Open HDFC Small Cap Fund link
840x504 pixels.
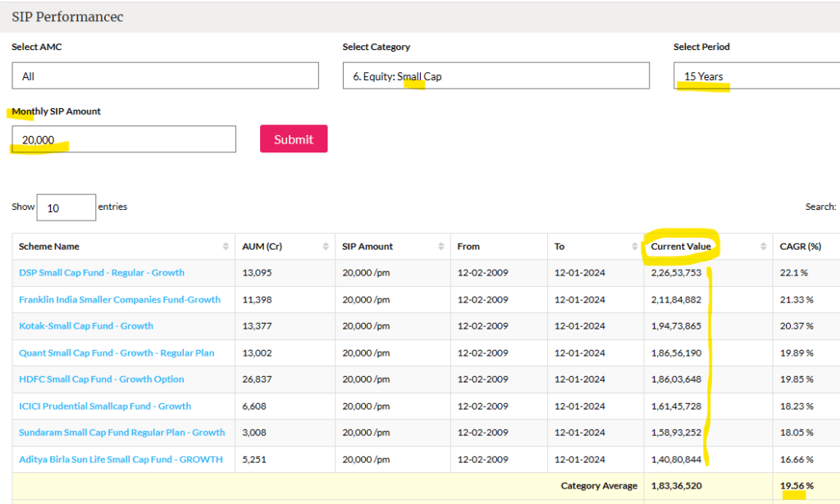[101, 379]
